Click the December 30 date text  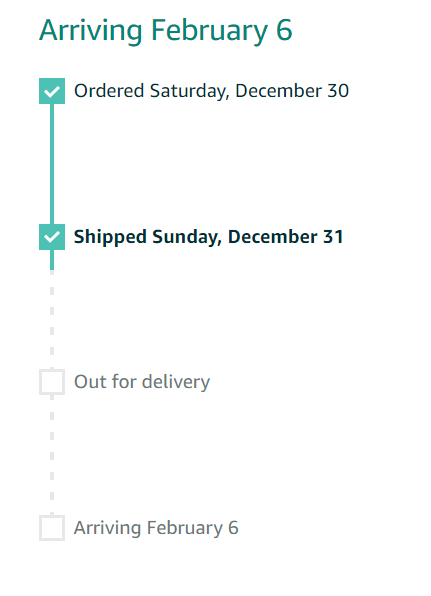[x=292, y=91]
